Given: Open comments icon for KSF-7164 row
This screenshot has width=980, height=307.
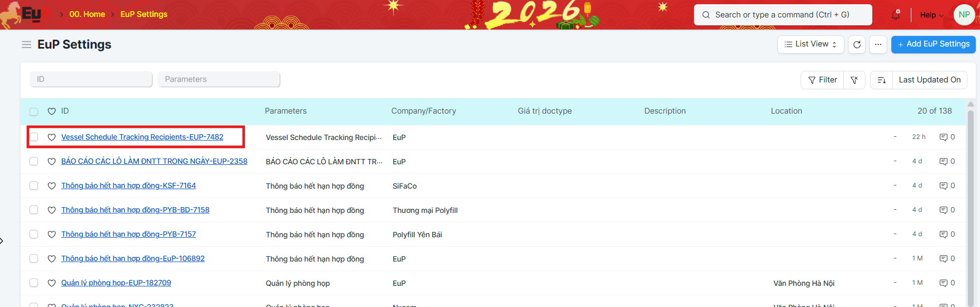Looking at the screenshot, I should click(944, 186).
